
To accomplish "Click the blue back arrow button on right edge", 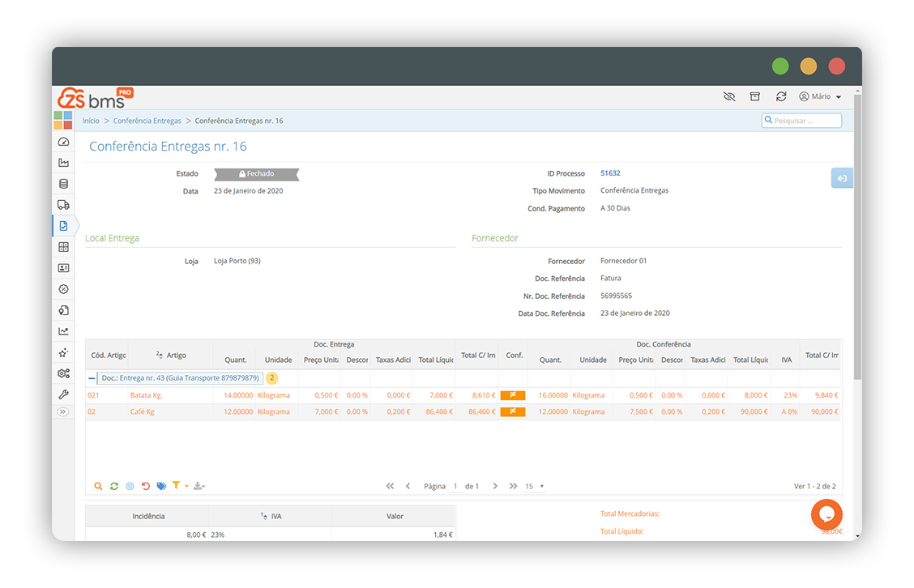I will pos(842,178).
